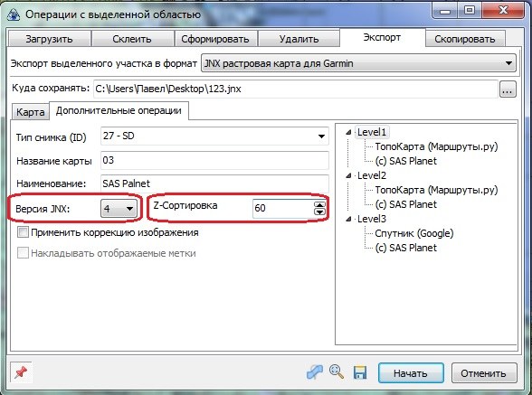Decrease the Z-Сортировка value with down arrow
The height and width of the screenshot is (395, 532).
tap(319, 212)
